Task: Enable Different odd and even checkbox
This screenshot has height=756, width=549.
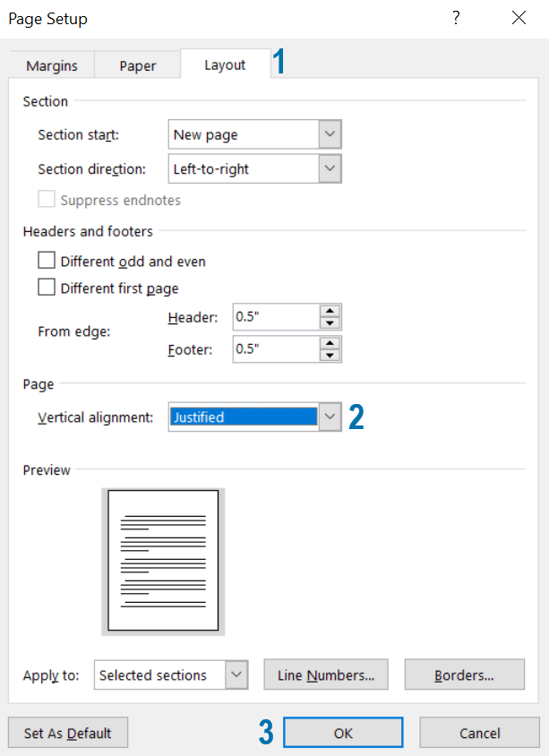Action: 47,262
